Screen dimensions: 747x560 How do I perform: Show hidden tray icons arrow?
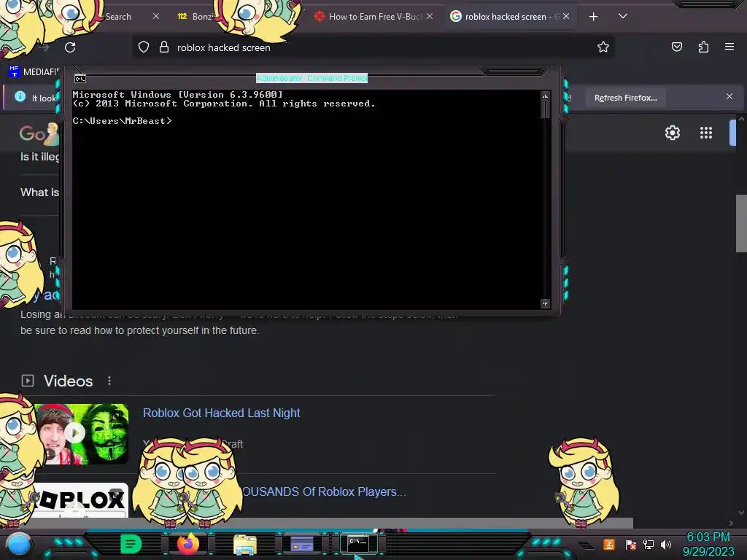click(x=586, y=545)
